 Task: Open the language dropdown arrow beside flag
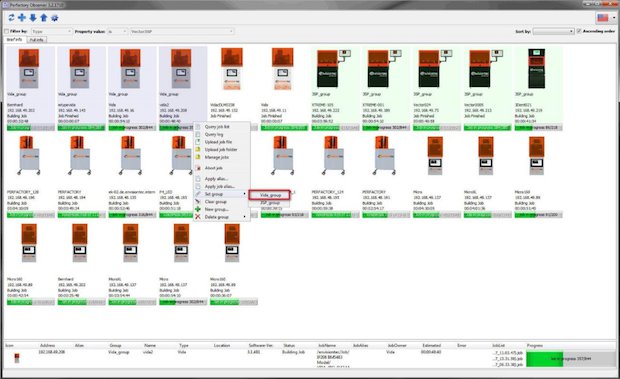click(614, 18)
